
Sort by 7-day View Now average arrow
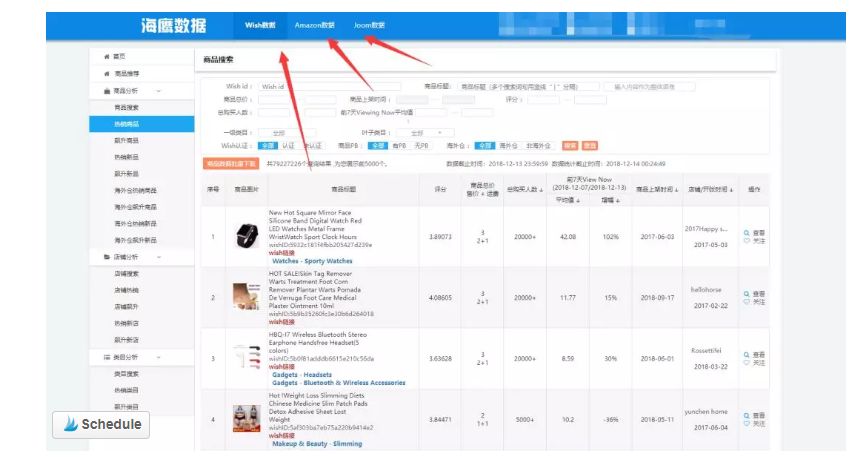pyautogui.click(x=578, y=200)
